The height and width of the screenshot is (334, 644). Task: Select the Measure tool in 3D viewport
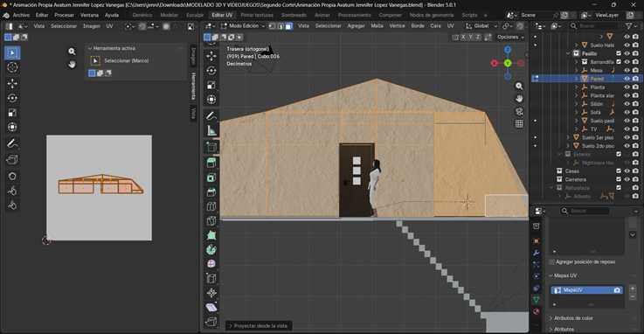pos(211,130)
